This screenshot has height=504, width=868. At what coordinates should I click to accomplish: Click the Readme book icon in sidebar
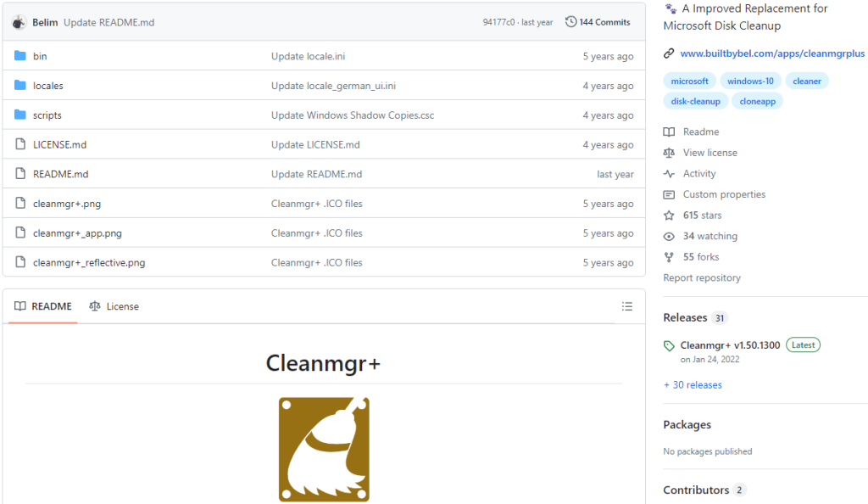(x=669, y=132)
